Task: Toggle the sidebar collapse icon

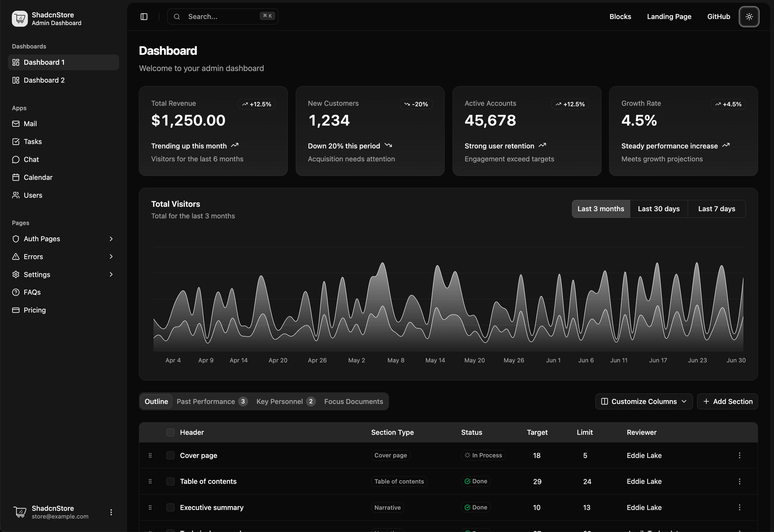Action: [144, 16]
